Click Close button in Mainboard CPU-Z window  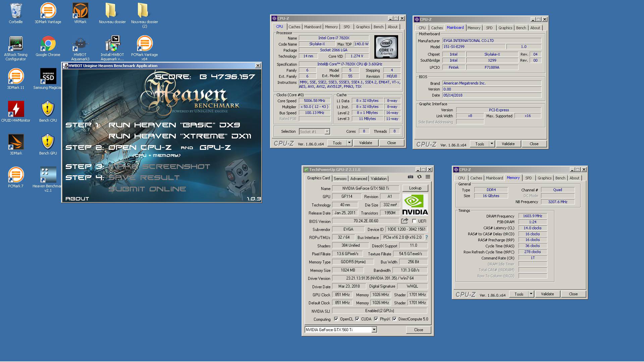click(534, 144)
